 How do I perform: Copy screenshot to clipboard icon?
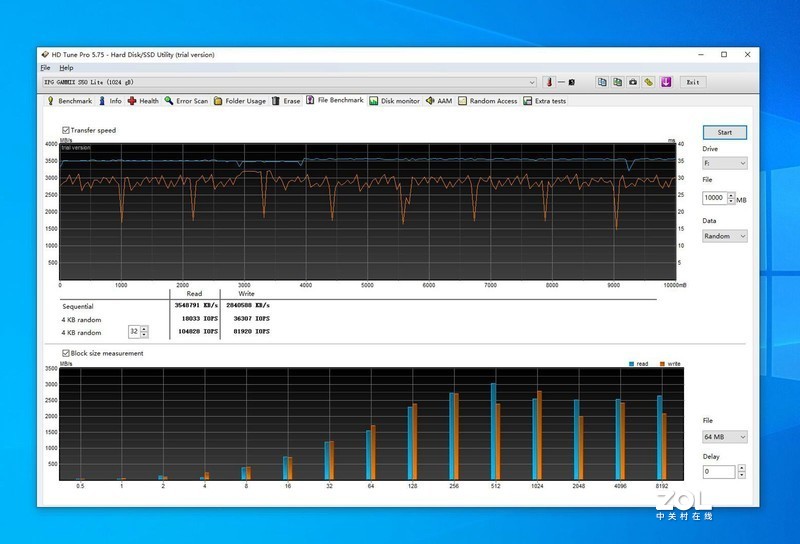tap(617, 82)
